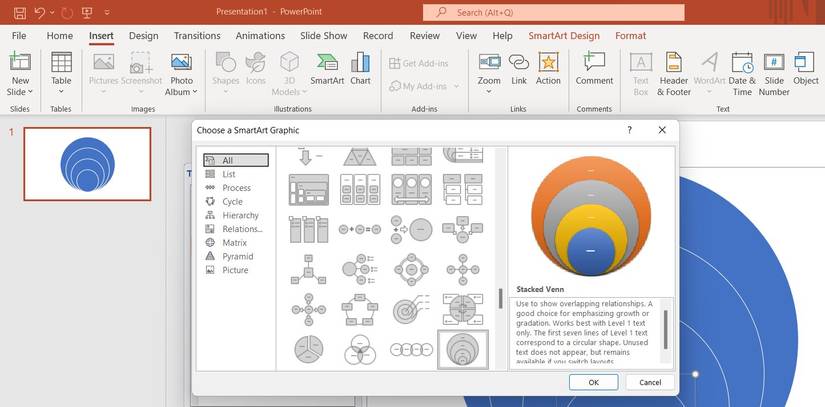
Task: Close the Choose a SmartArt Graphic dialog
Action: pos(662,130)
